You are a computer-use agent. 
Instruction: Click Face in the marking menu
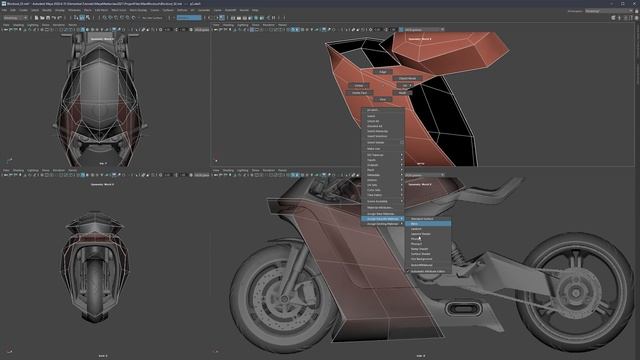(382, 99)
